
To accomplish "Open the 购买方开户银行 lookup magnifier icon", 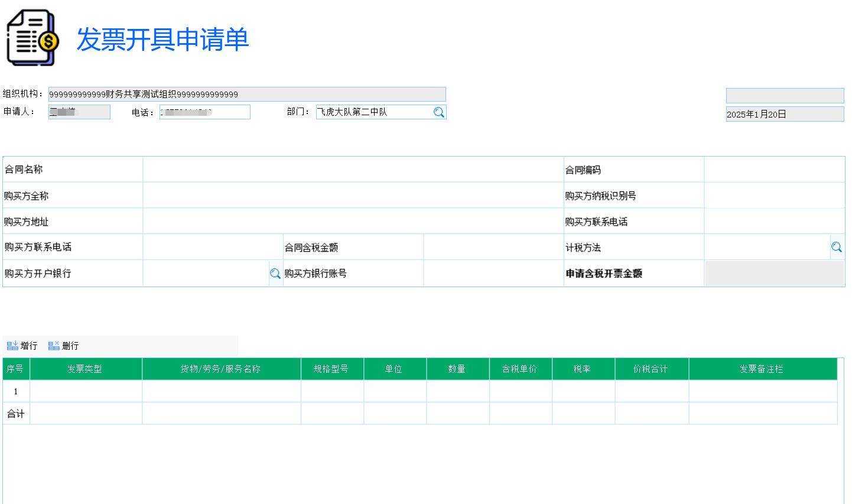I will [275, 273].
